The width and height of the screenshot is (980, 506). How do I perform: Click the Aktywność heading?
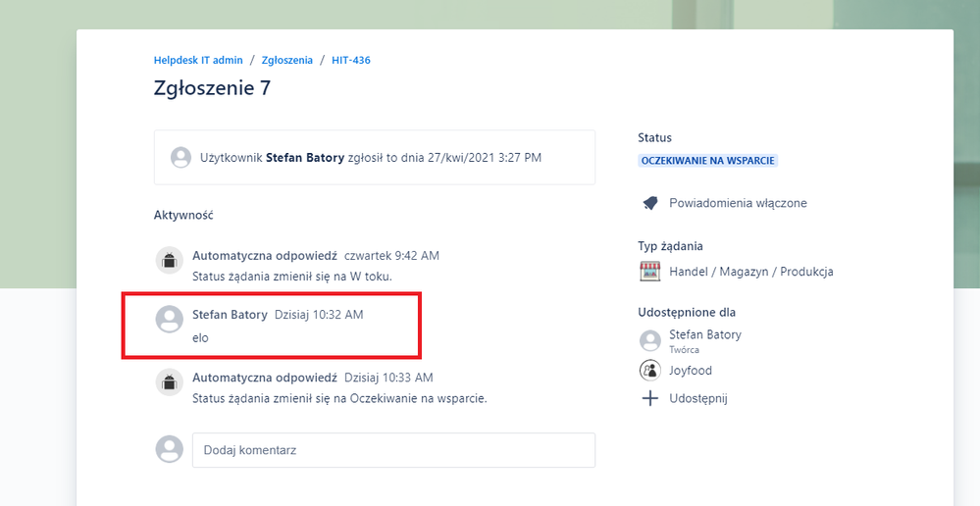[183, 215]
